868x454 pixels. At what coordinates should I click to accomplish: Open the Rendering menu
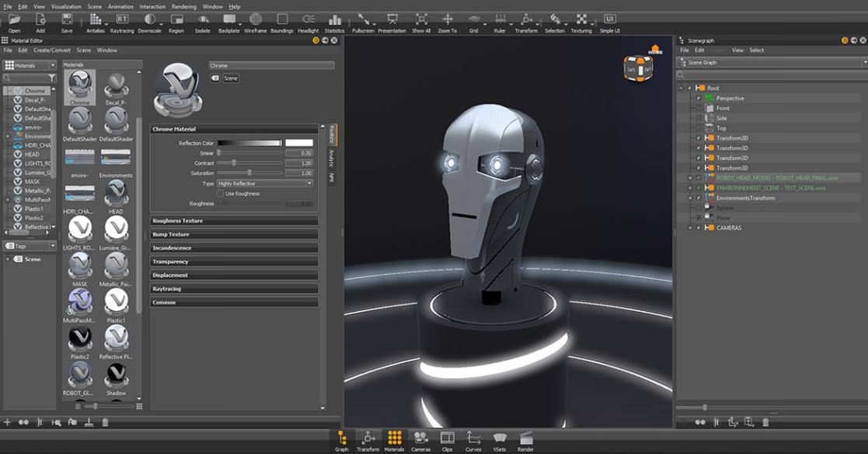pyautogui.click(x=184, y=7)
